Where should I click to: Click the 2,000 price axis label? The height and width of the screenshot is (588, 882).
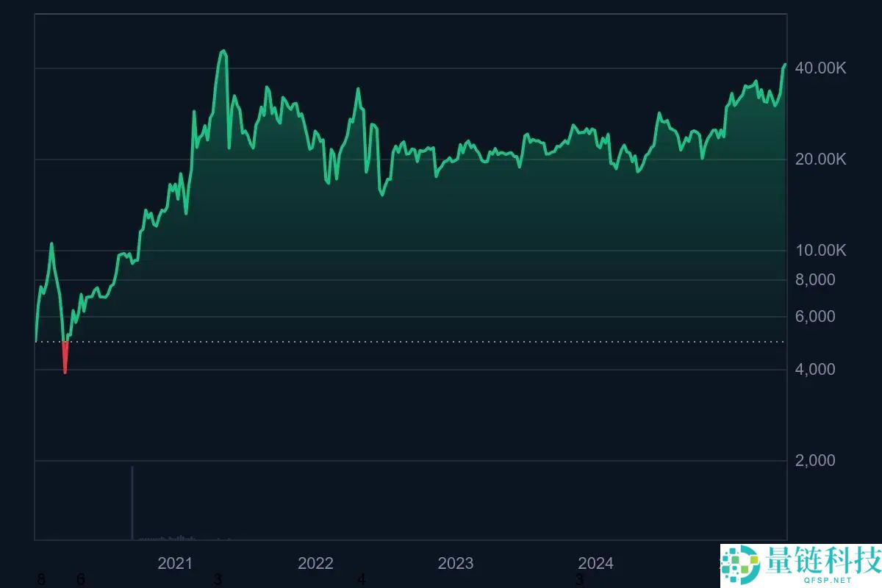click(x=815, y=460)
